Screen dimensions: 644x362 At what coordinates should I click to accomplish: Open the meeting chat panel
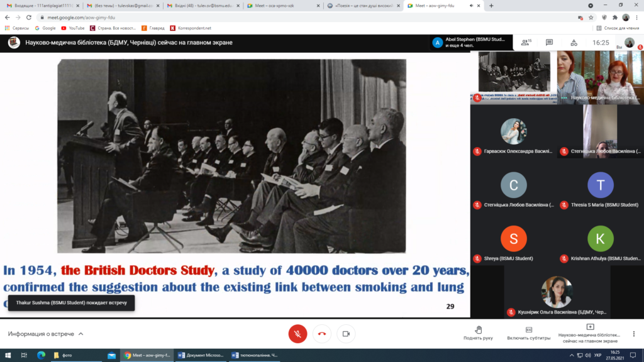click(x=549, y=43)
